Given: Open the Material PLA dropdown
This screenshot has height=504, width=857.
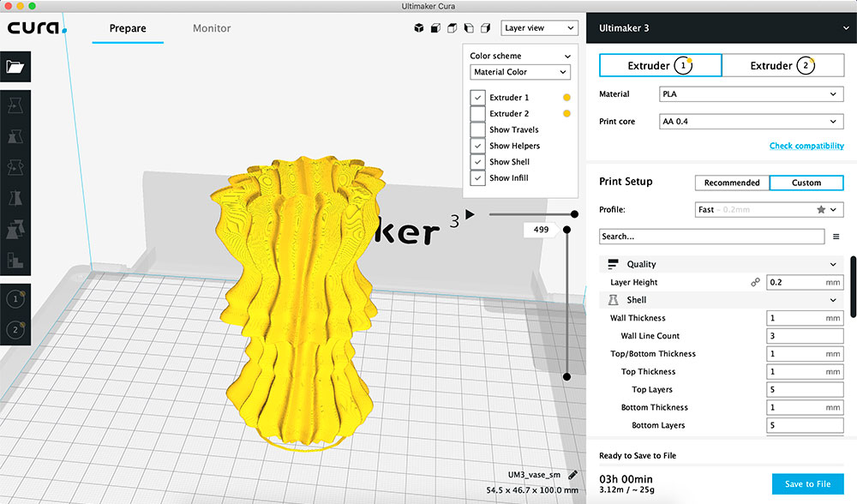Looking at the screenshot, I should pos(751,94).
